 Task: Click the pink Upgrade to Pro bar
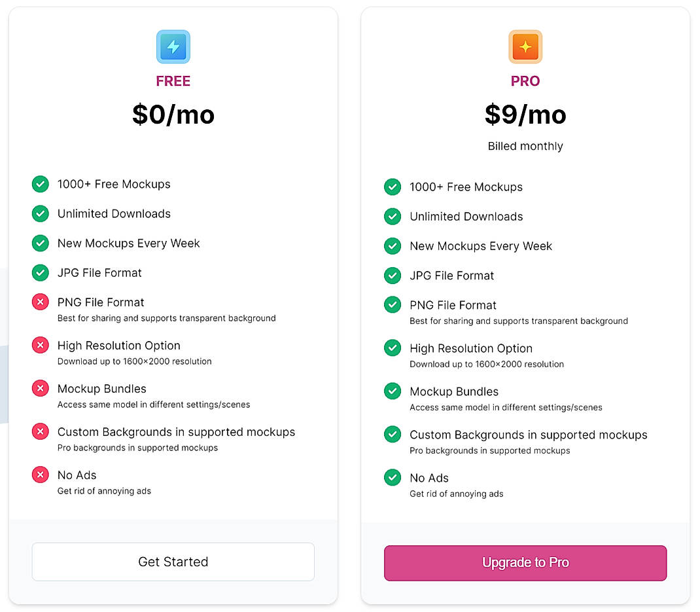click(x=525, y=562)
